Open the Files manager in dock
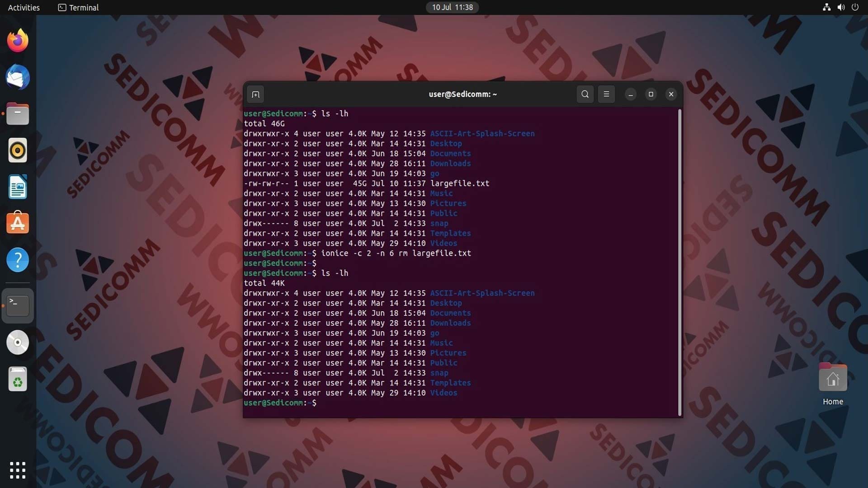This screenshot has width=868, height=488. [x=18, y=114]
